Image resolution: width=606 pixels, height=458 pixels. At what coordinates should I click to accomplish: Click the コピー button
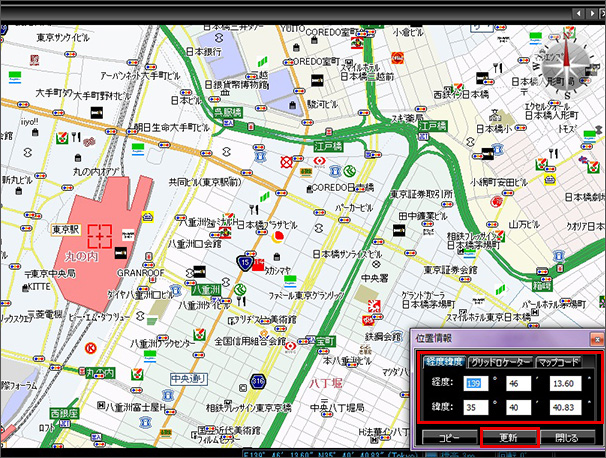[x=449, y=438]
